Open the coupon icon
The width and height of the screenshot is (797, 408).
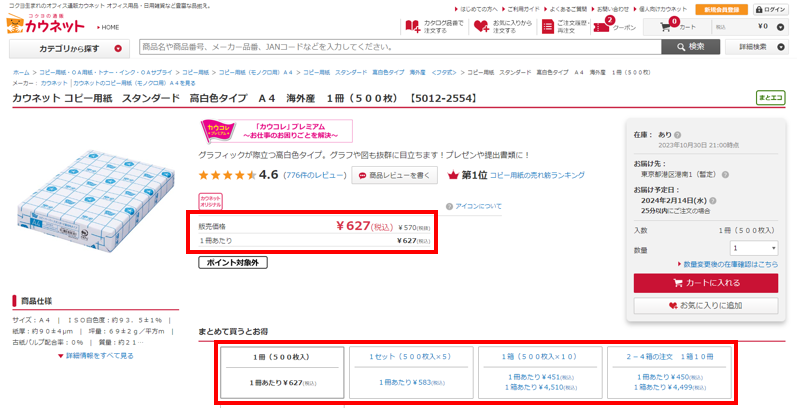601,26
